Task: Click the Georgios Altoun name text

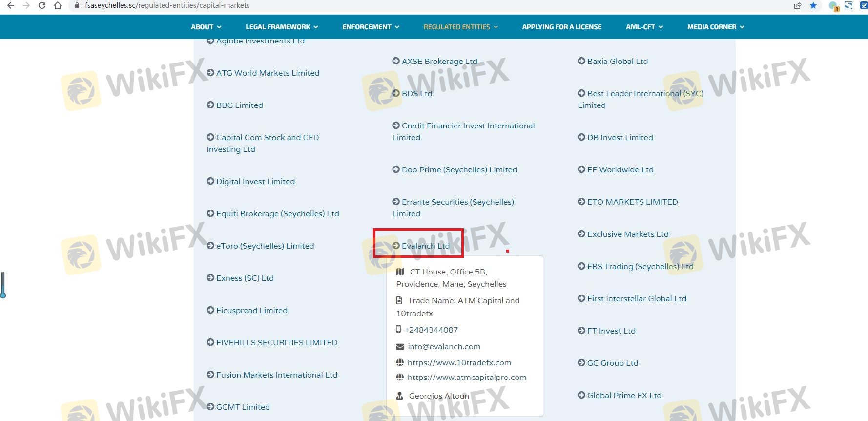Action: [x=439, y=396]
